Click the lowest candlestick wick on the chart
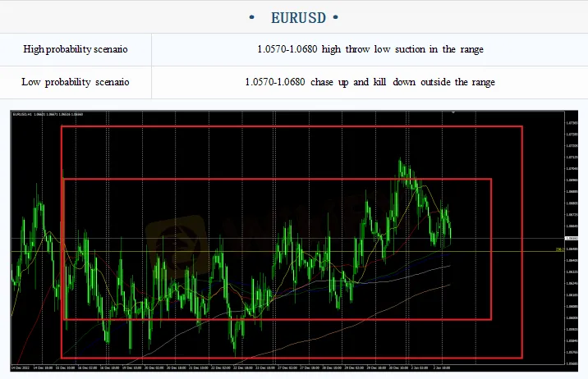 pos(236,354)
